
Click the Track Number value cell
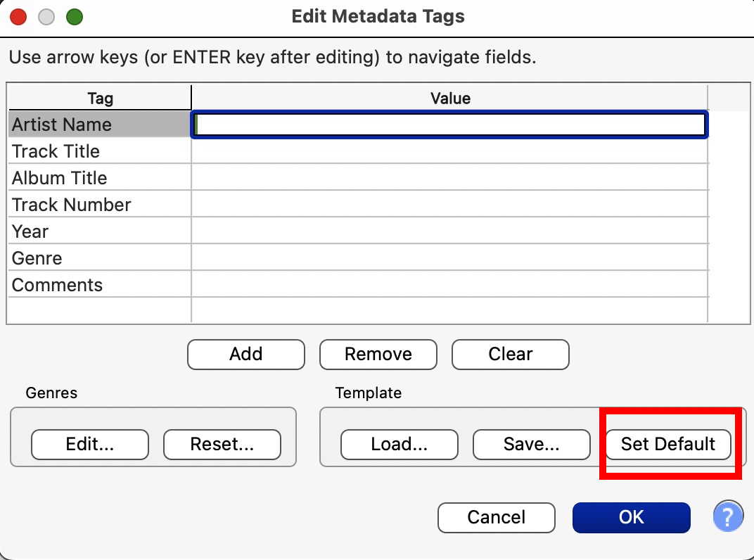click(x=449, y=205)
